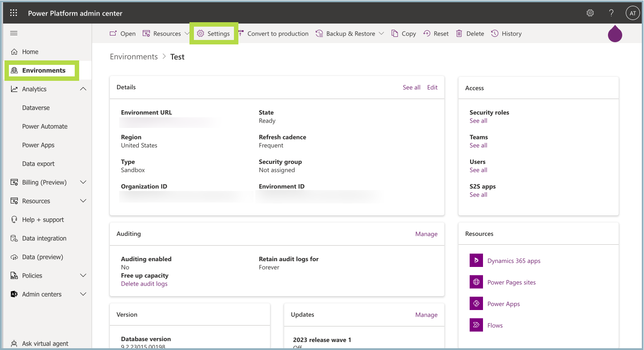
Task: Open See all under Teams
Action: [x=479, y=146]
